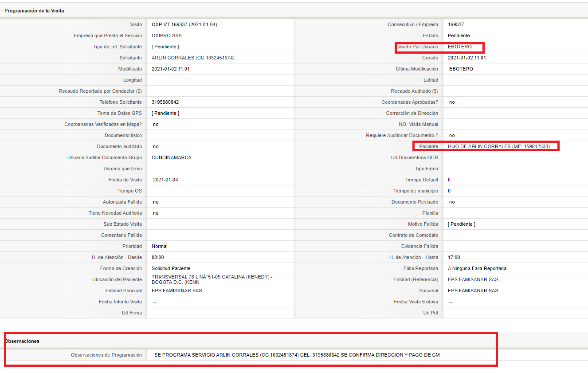Click the "Recaudo Reportado por Conductor ($)" label

[x=100, y=91]
